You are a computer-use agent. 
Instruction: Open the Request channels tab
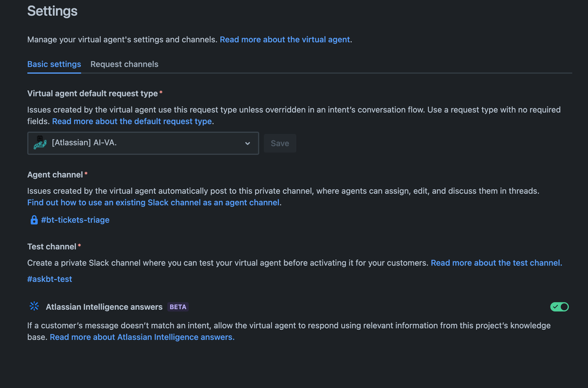click(124, 64)
